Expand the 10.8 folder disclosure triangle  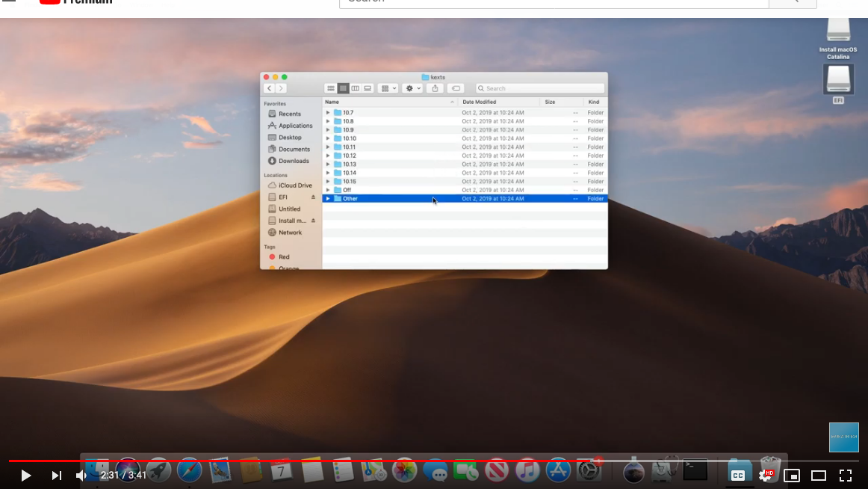click(328, 121)
